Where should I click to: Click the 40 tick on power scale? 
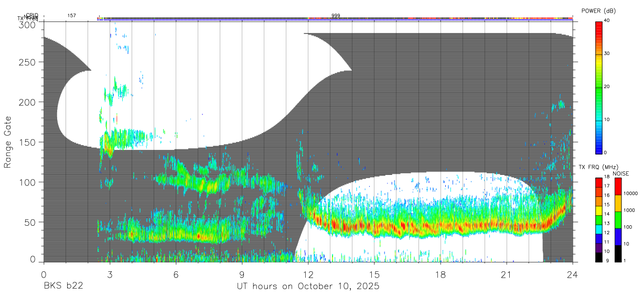[606, 20]
